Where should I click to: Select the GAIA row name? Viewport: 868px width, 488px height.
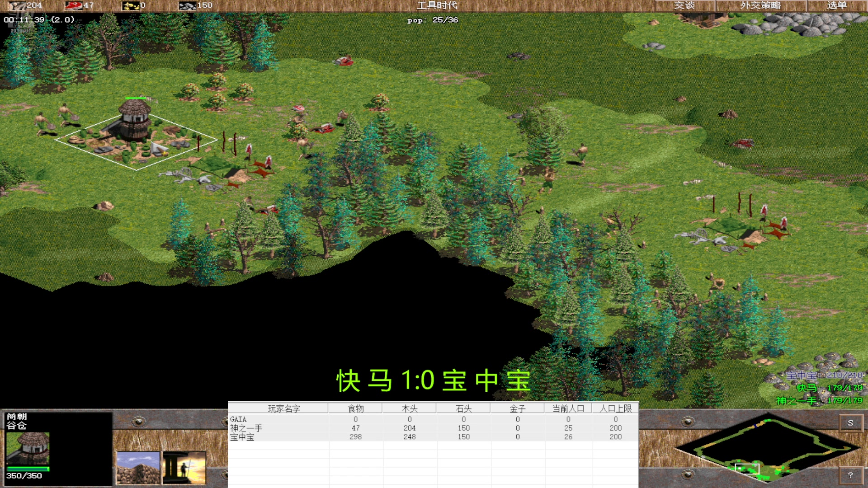238,419
